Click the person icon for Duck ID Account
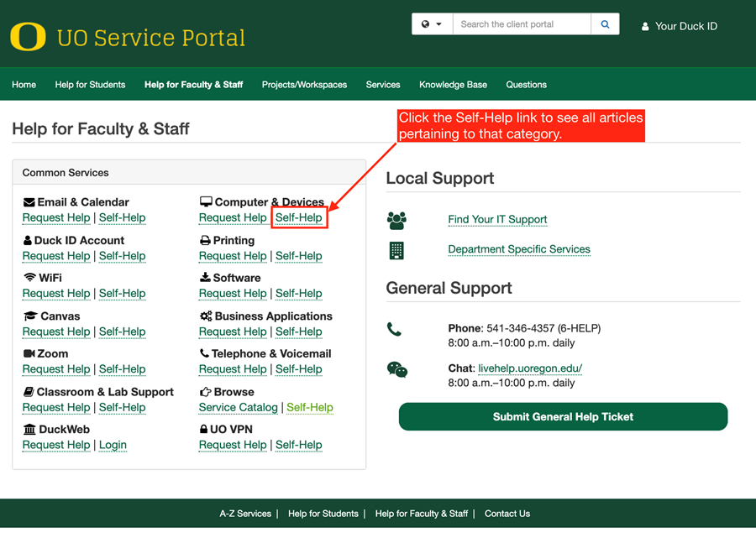 (x=28, y=240)
